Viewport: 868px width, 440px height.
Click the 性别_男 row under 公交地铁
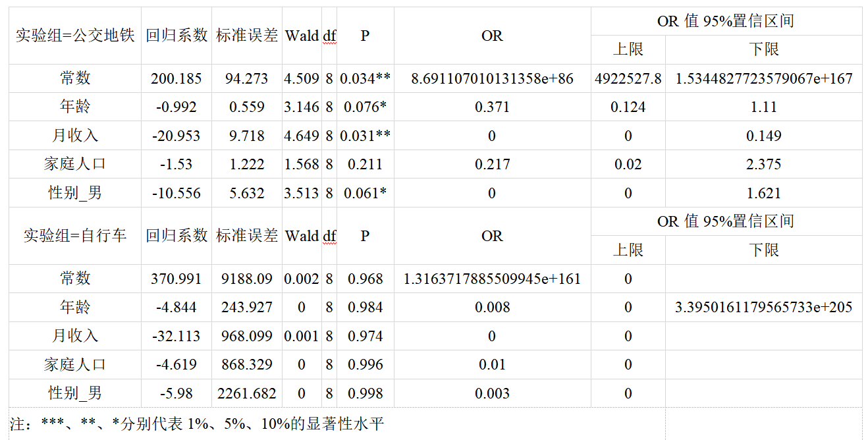pyautogui.click(x=74, y=193)
